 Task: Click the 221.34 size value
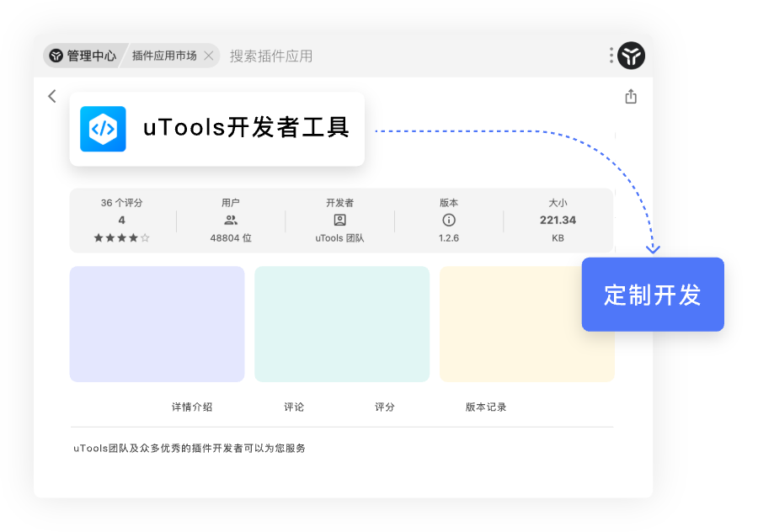[x=558, y=221]
